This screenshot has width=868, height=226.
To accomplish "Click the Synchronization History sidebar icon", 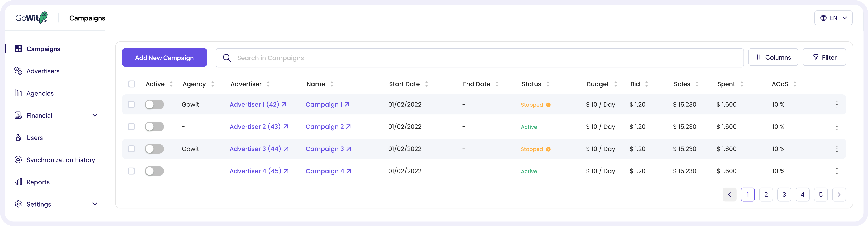I will coord(18,160).
